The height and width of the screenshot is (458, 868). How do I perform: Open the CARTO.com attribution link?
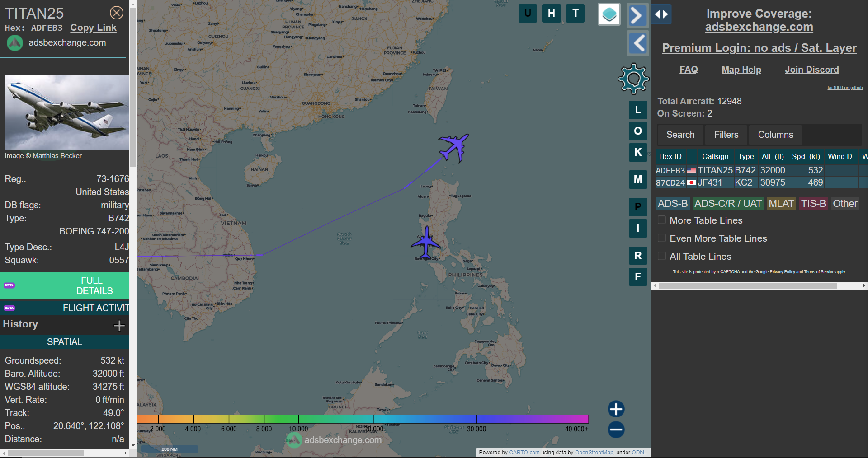click(524, 453)
